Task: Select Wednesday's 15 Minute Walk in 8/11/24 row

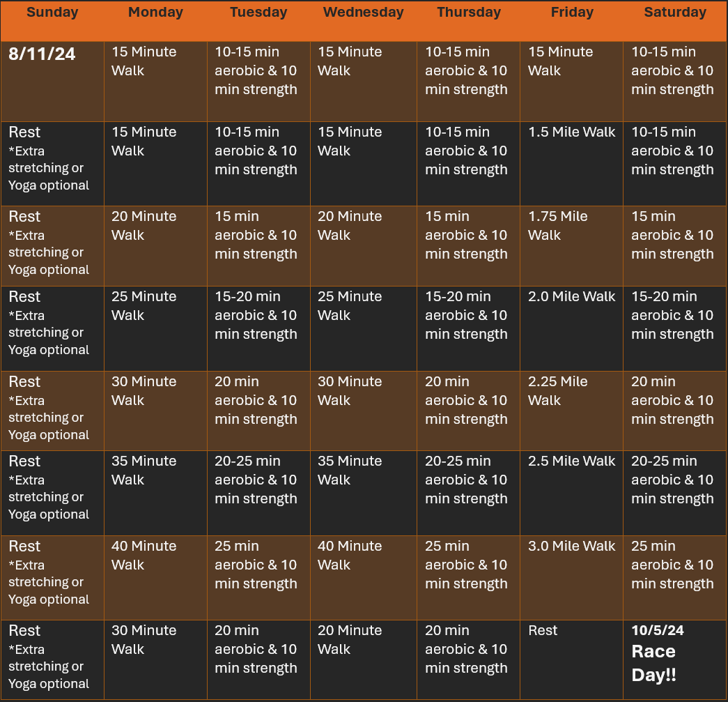Action: pos(364,82)
